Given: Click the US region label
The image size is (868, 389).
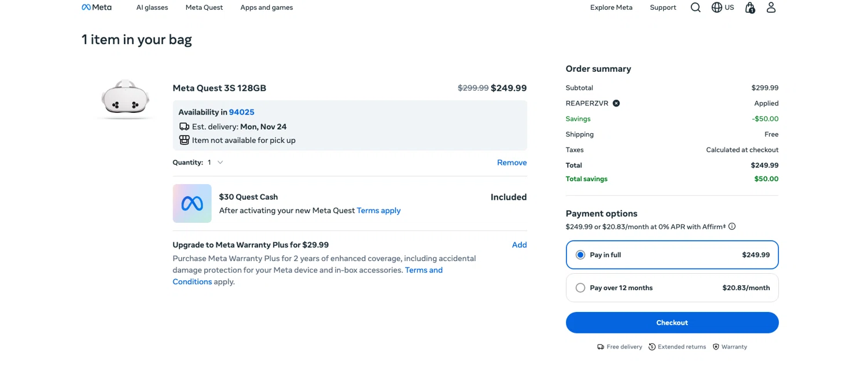Looking at the screenshot, I should coord(729,8).
